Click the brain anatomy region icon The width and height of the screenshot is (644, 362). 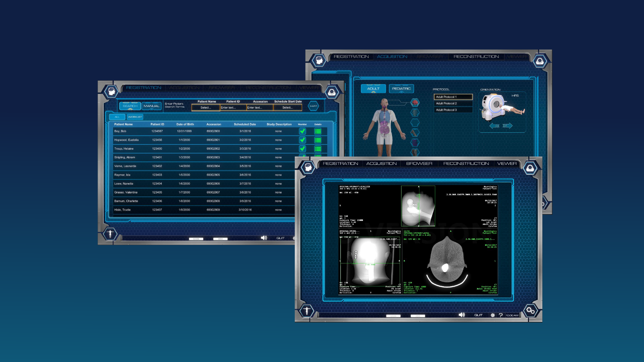415,103
